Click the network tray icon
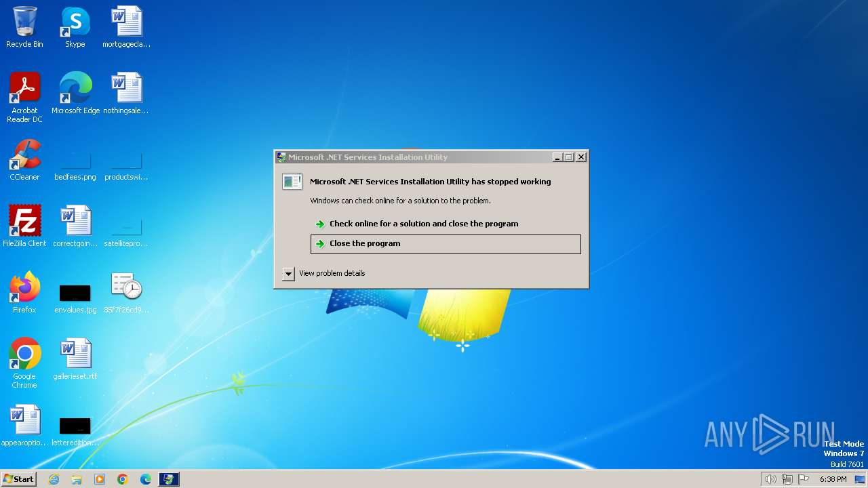Viewport: 868px width, 488px height. coord(787,479)
